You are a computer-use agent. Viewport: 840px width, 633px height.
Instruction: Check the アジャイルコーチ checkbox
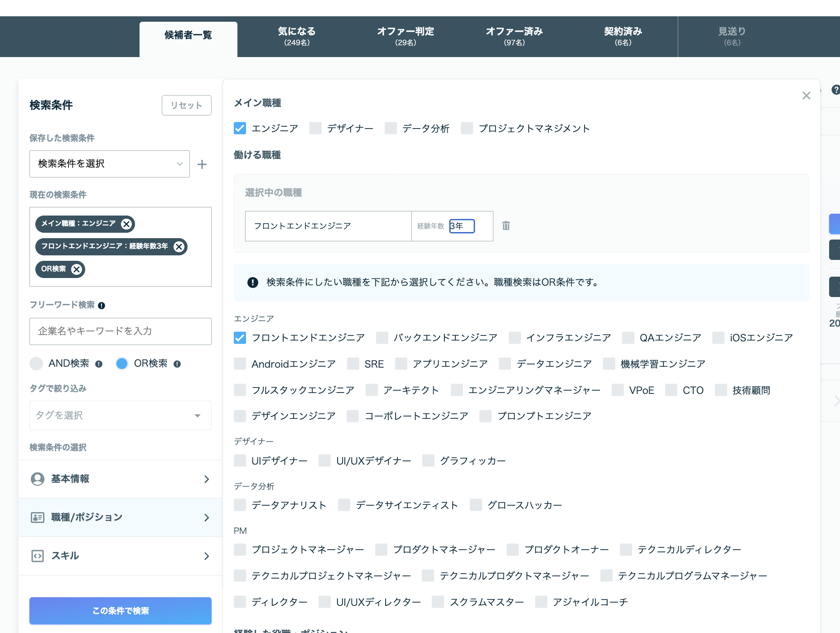[541, 602]
